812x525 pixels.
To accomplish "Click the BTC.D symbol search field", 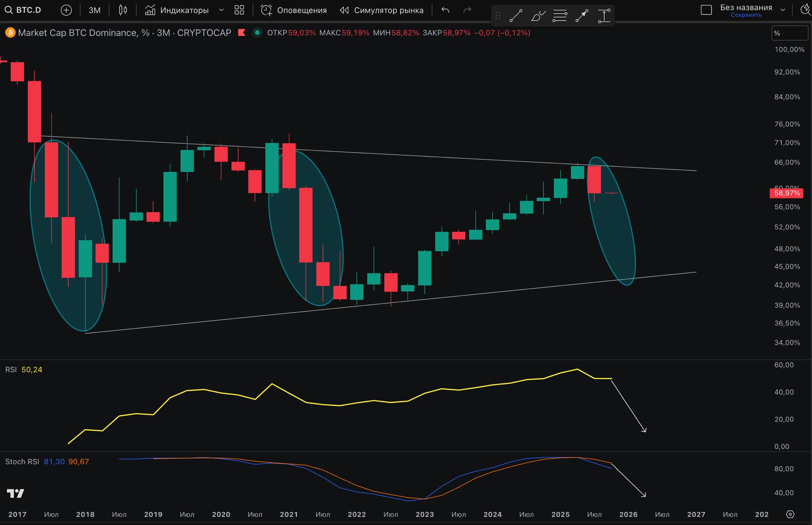I will (24, 10).
